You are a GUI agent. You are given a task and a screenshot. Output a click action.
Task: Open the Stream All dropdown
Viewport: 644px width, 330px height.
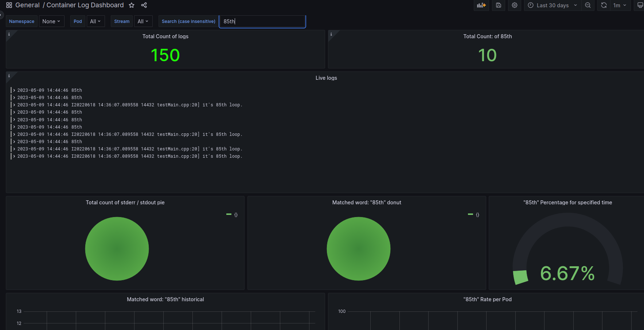tap(143, 21)
